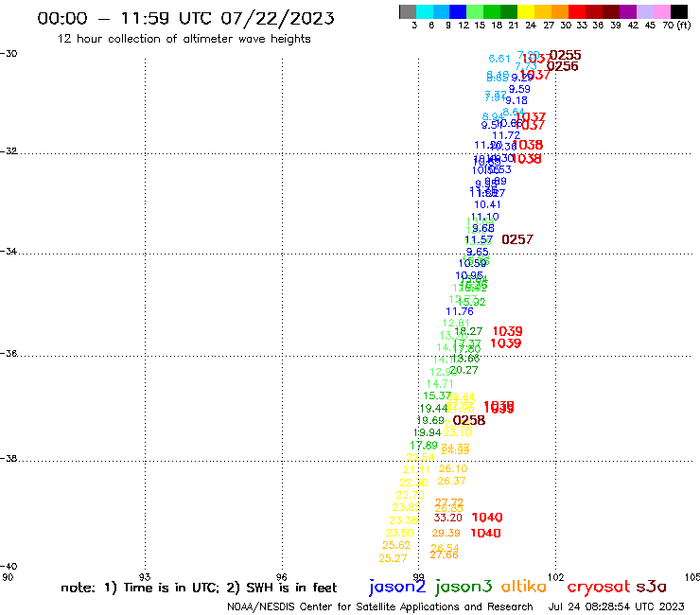The height and width of the screenshot is (615, 700).
Task: Click the '19.94' wave height value
Action: pos(428,432)
